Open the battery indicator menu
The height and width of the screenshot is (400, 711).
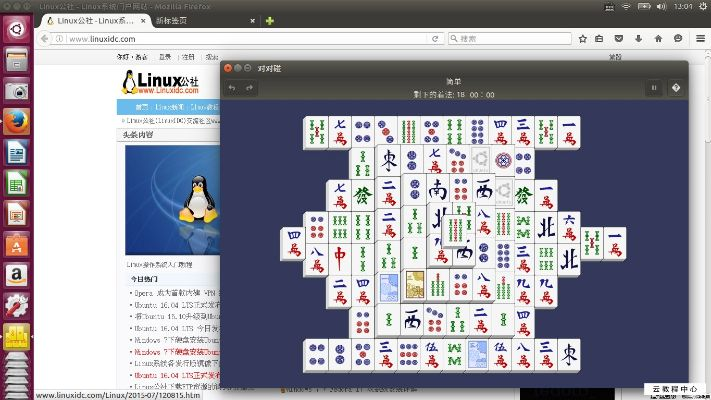click(644, 6)
